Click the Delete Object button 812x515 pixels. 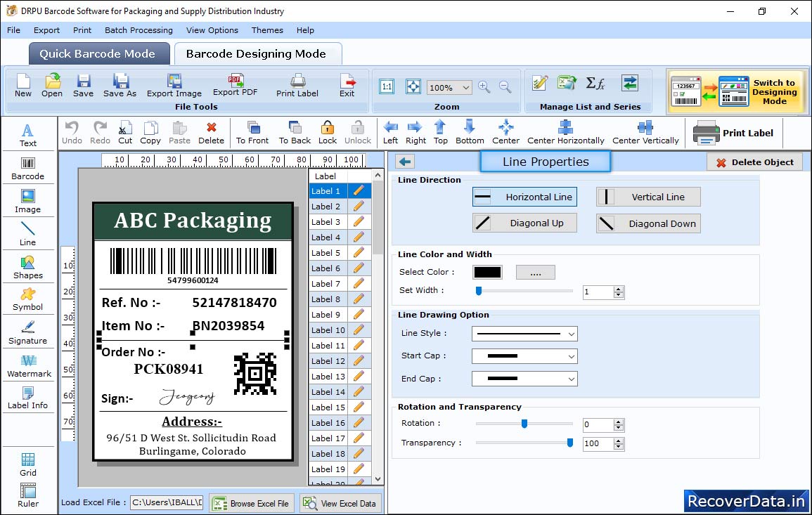754,162
